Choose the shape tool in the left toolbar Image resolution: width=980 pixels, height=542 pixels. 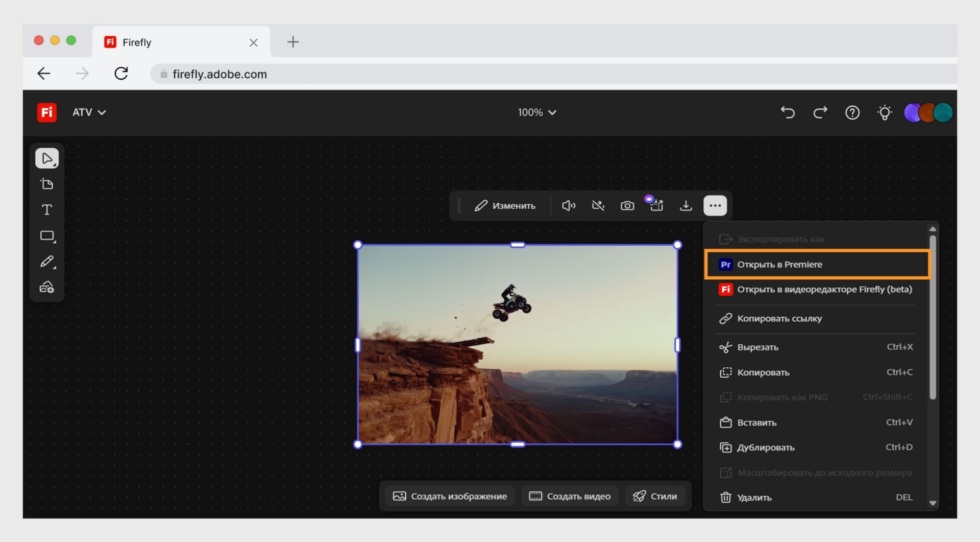coord(46,235)
